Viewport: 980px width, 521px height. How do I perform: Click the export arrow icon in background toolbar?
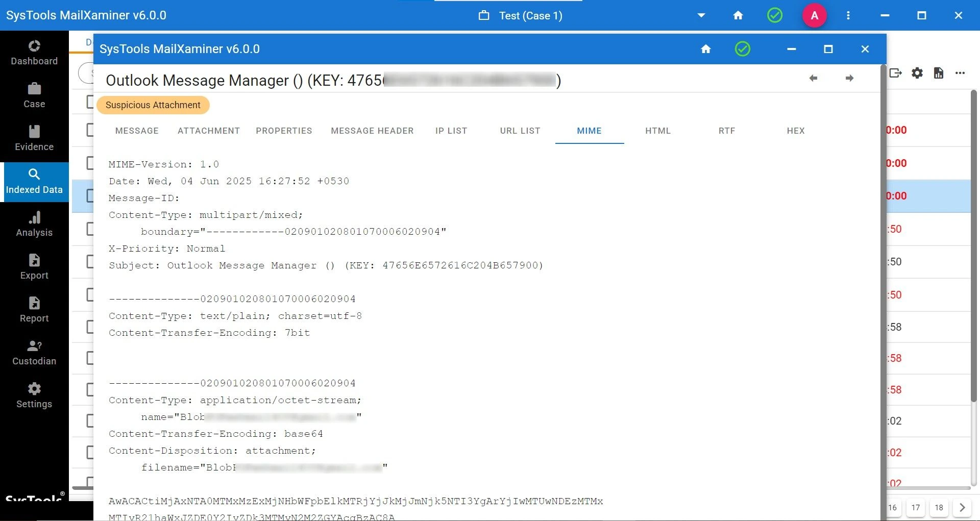[x=895, y=73]
